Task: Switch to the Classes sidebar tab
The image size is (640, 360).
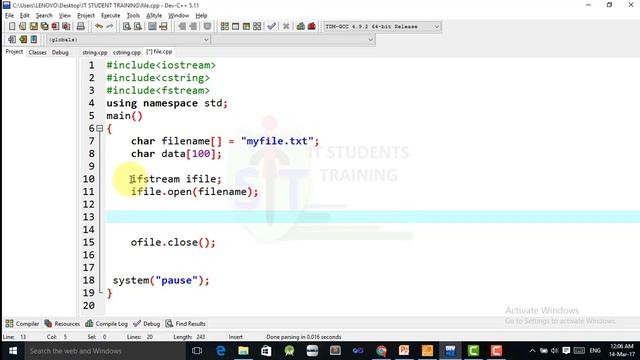Action: pyautogui.click(x=38, y=52)
